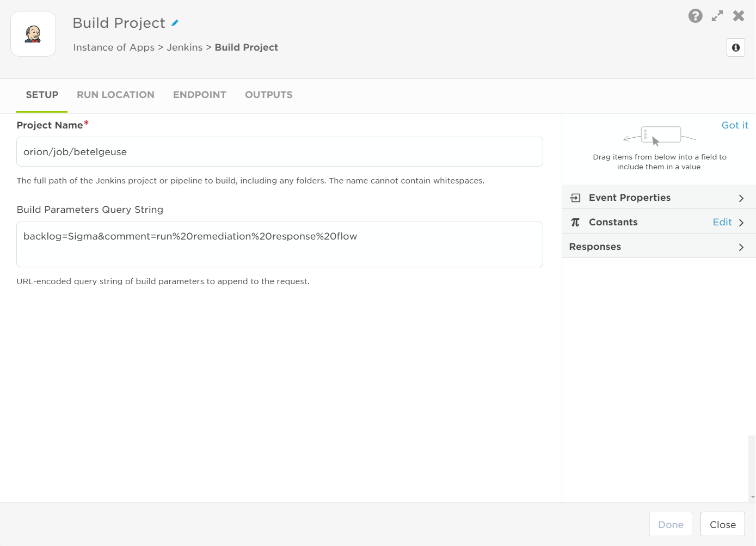
Task: Select the Responses label
Action: [x=595, y=247]
